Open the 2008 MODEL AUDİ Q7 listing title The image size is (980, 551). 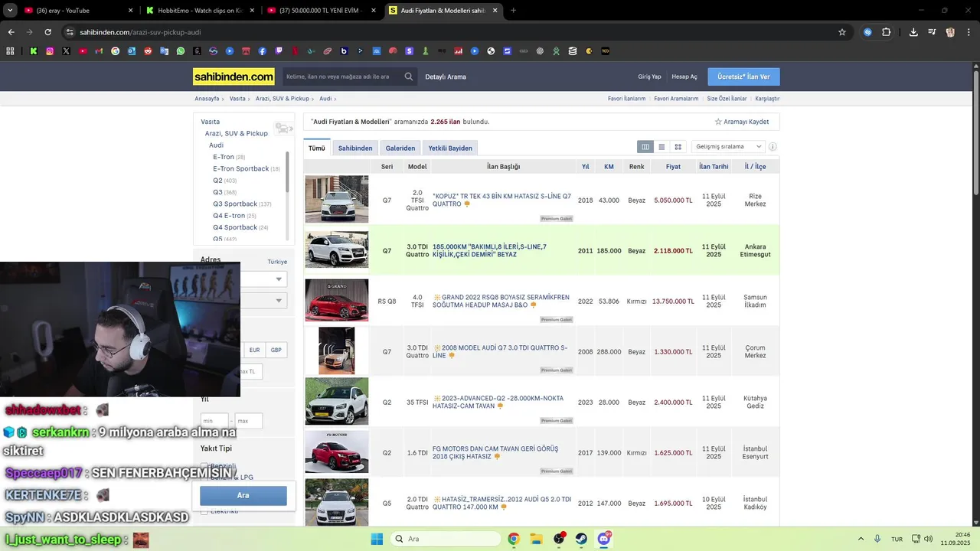[x=500, y=351]
